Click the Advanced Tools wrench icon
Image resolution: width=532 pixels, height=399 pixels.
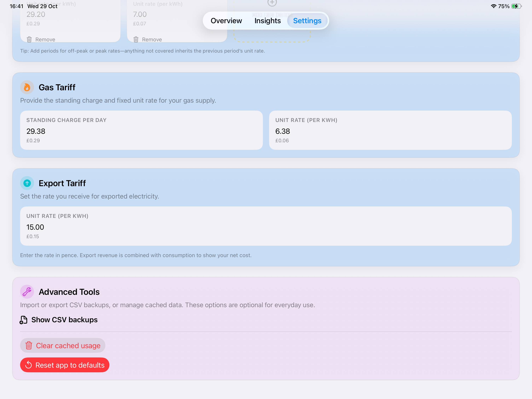click(x=27, y=292)
